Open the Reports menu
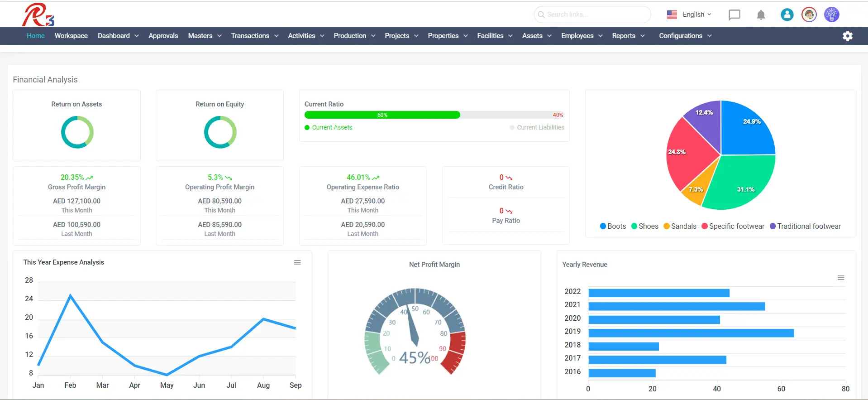Viewport: 868px width, 400px height. [x=628, y=36]
